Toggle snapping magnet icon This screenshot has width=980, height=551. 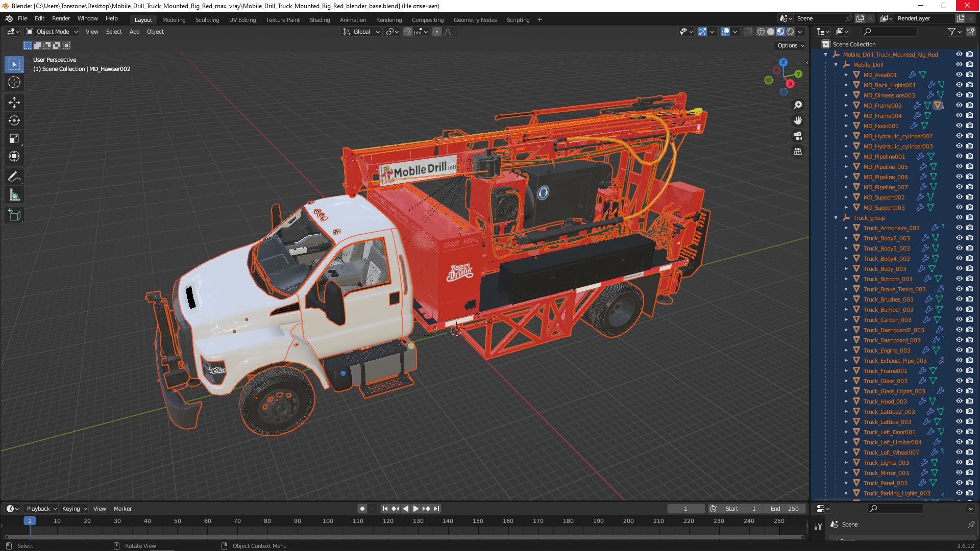tap(407, 32)
